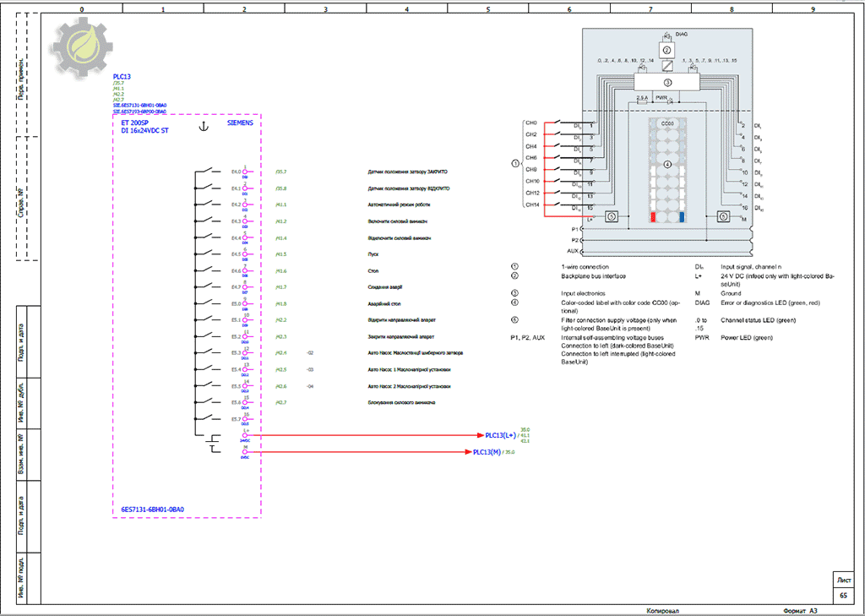Viewport: 865px width, 616px height.
Task: Select the PWR LED label in the diagram
Action: [661, 97]
